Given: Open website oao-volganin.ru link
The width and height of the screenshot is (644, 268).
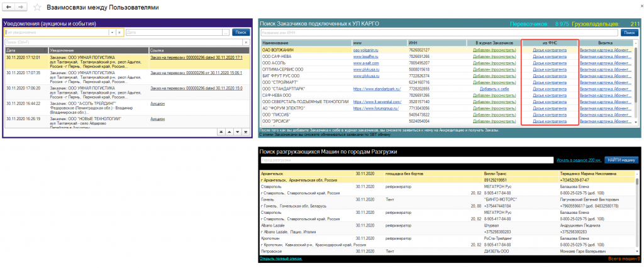Looking at the screenshot, I should (365, 50).
